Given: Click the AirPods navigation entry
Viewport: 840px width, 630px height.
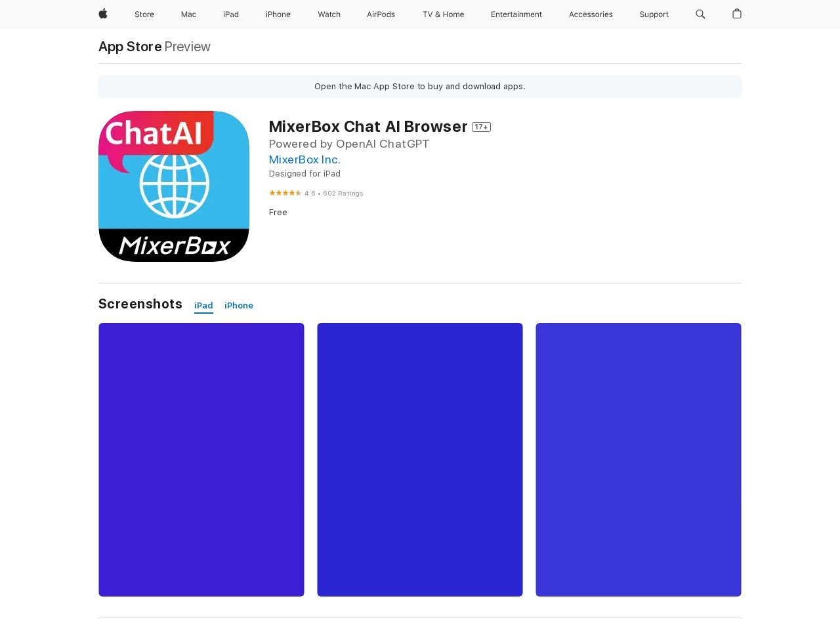Looking at the screenshot, I should [x=381, y=14].
